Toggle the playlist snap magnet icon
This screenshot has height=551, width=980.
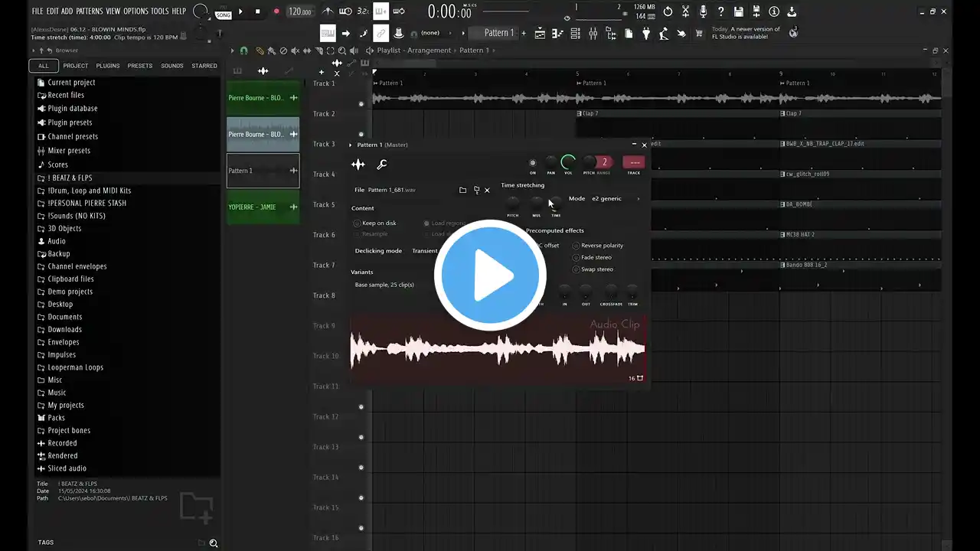[243, 51]
